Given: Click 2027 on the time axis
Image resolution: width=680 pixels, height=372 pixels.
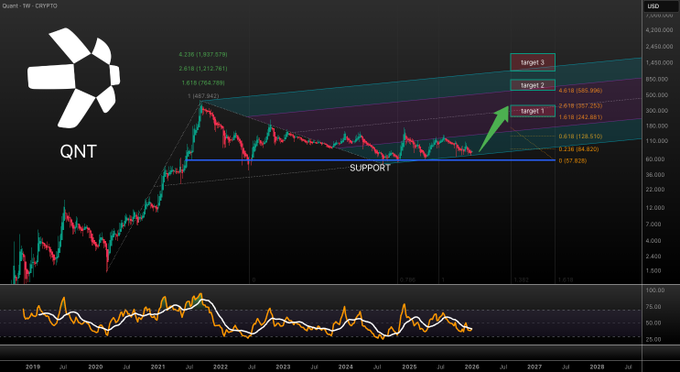Looking at the screenshot, I should click(534, 367).
